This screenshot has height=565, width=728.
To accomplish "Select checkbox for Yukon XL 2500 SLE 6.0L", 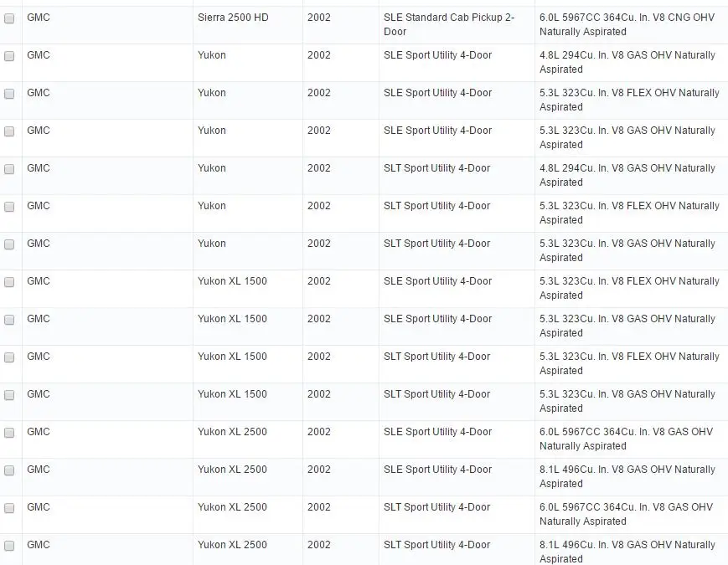I will coord(9,433).
